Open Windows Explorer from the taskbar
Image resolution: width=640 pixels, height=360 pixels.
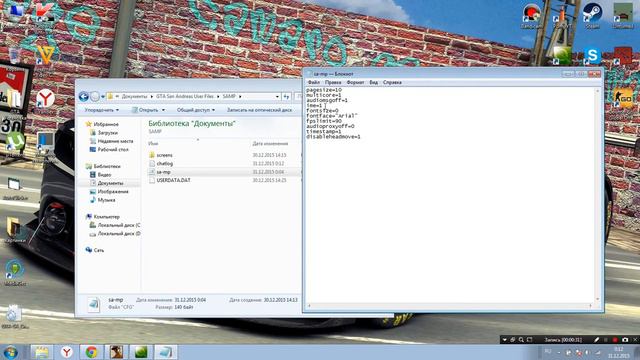(42, 352)
